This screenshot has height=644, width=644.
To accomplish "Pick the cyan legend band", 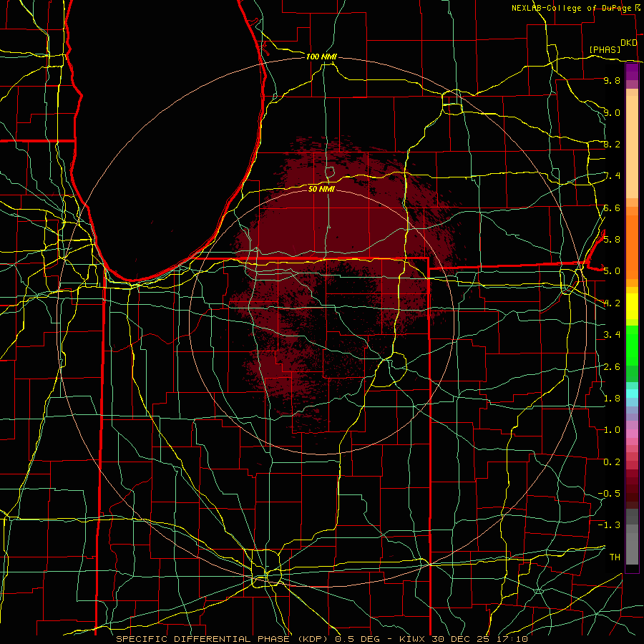I will (632, 393).
